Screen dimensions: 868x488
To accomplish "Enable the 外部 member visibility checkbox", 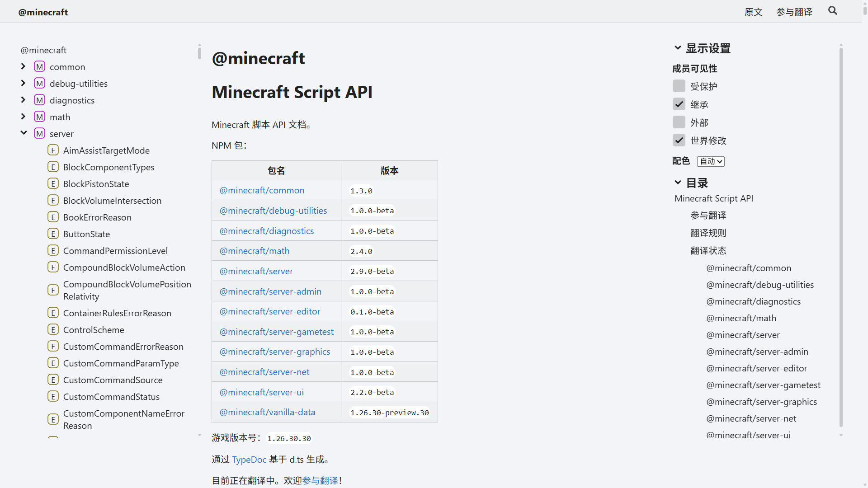I will coord(679,122).
